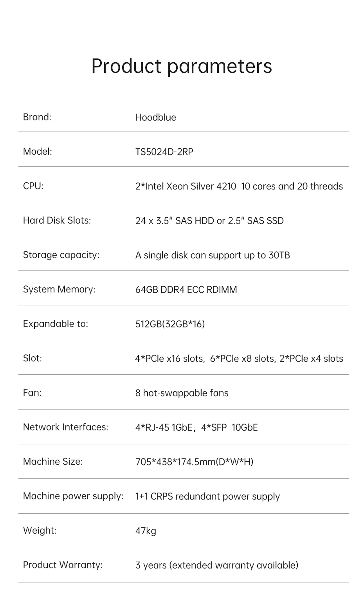The width and height of the screenshot is (364, 608).
Task: Select the 512GB(32GB*16) memory value
Action: pos(170,324)
